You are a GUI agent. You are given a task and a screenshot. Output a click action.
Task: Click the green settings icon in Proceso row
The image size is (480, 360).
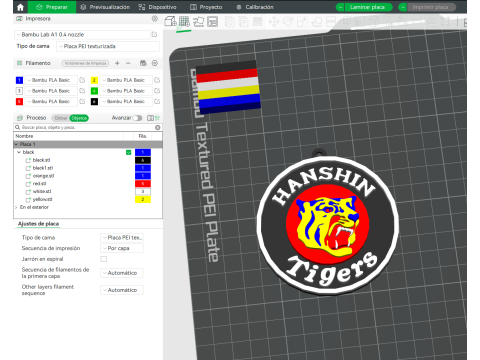(158, 118)
